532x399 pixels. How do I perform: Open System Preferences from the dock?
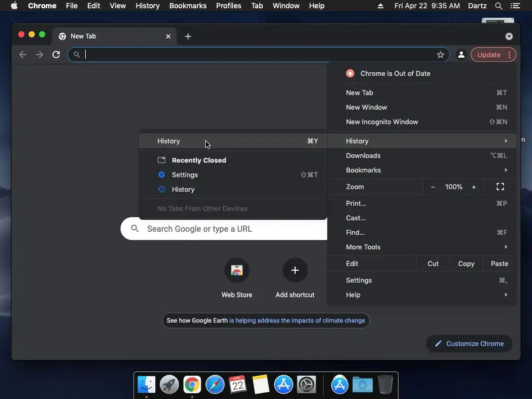point(307,385)
